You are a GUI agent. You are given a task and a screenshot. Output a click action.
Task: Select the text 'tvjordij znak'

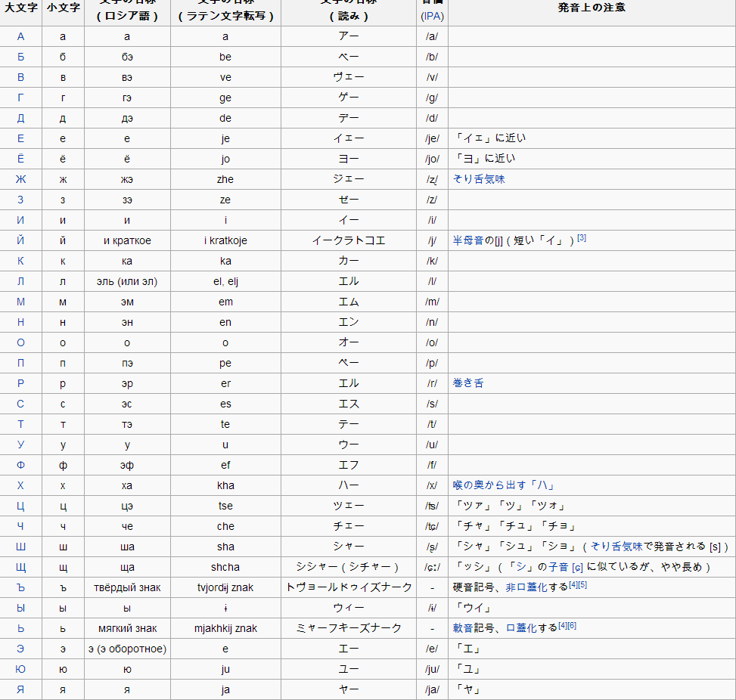pos(225,587)
